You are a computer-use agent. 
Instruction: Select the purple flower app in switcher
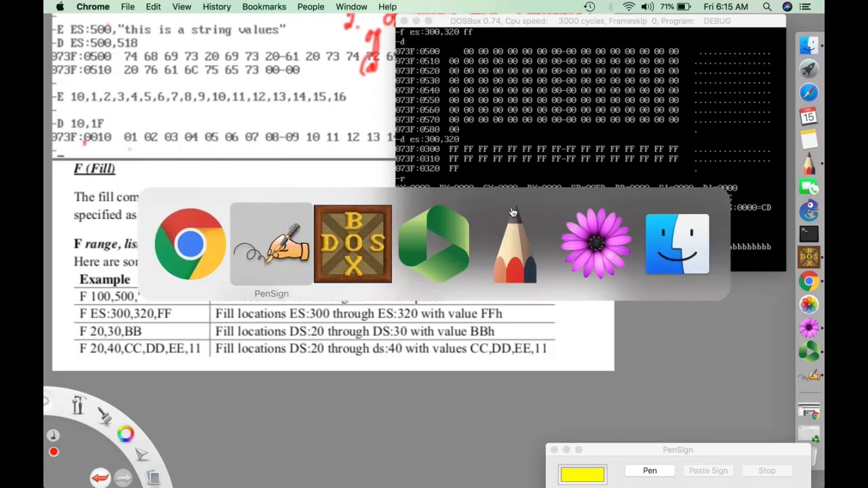pos(596,244)
